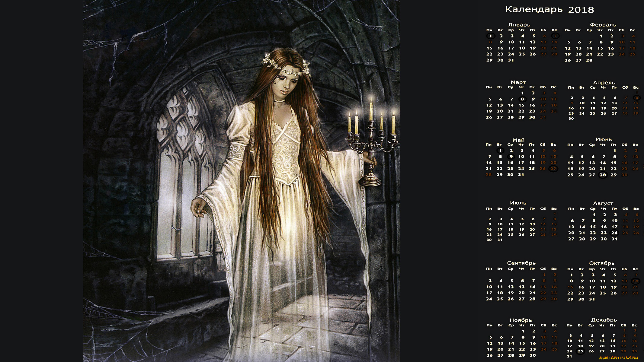
Task: Click the Июль month heading
Action: click(518, 203)
